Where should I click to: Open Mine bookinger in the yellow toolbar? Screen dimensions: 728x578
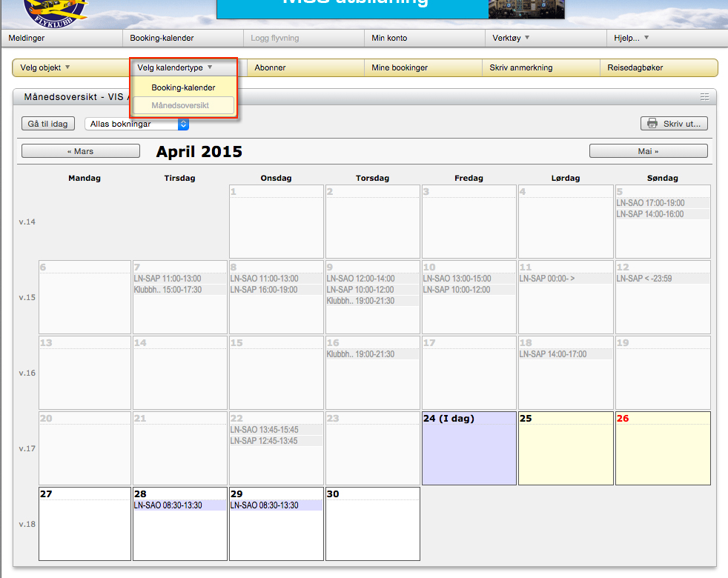tap(400, 67)
